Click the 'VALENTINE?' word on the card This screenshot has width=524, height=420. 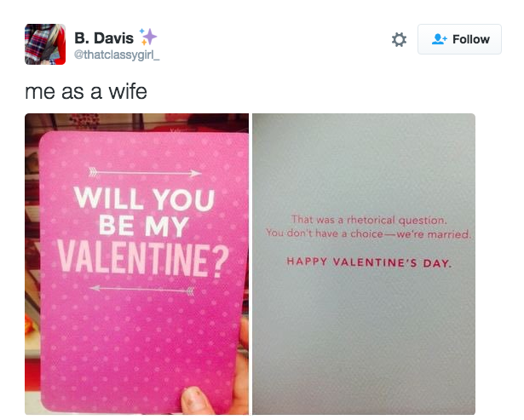pyautogui.click(x=144, y=261)
